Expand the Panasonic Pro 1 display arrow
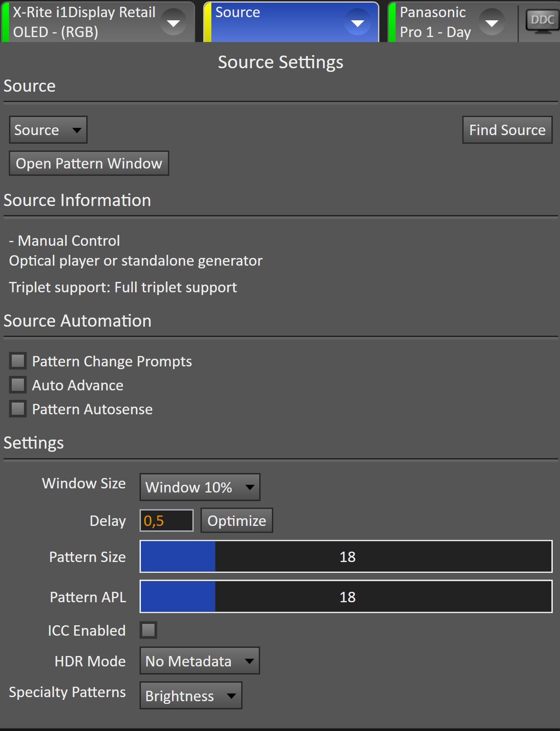 [491, 23]
